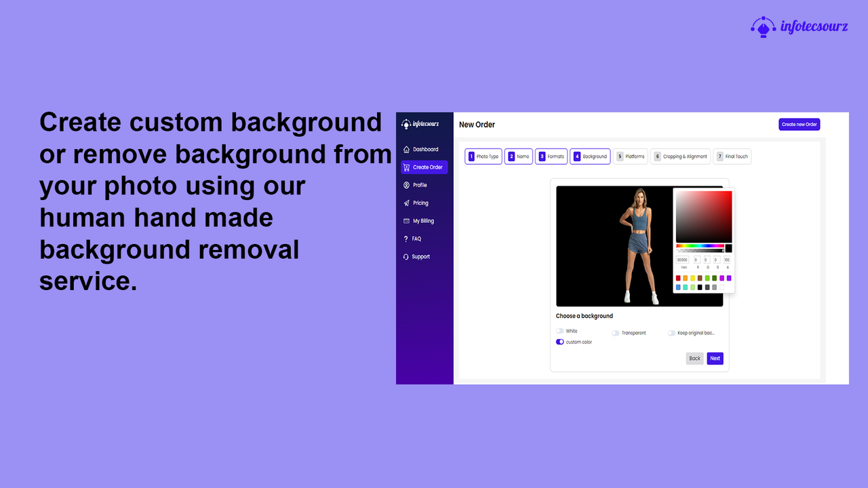Click the current color preview square
Screen dimensions: 868x488
coord(728,249)
